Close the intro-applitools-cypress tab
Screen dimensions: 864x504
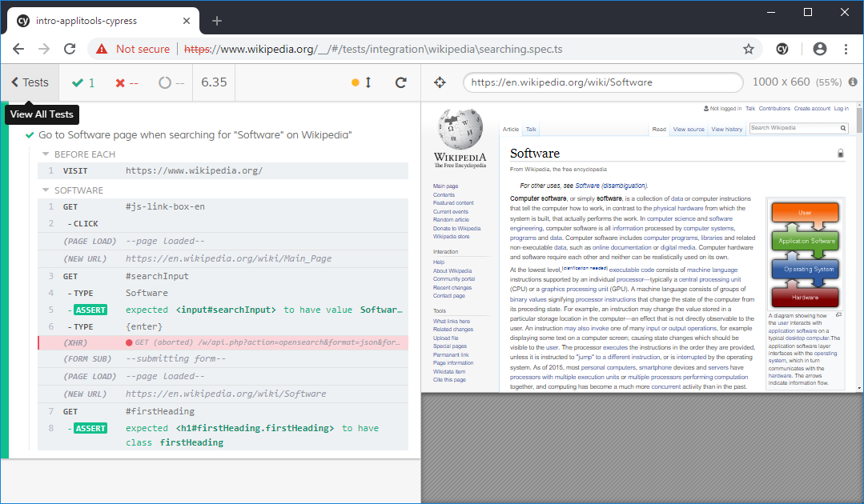point(187,21)
